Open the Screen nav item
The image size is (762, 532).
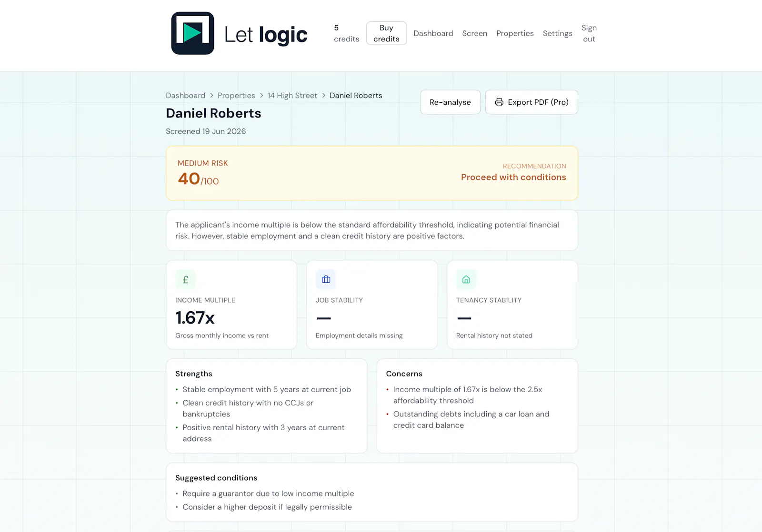pos(475,33)
